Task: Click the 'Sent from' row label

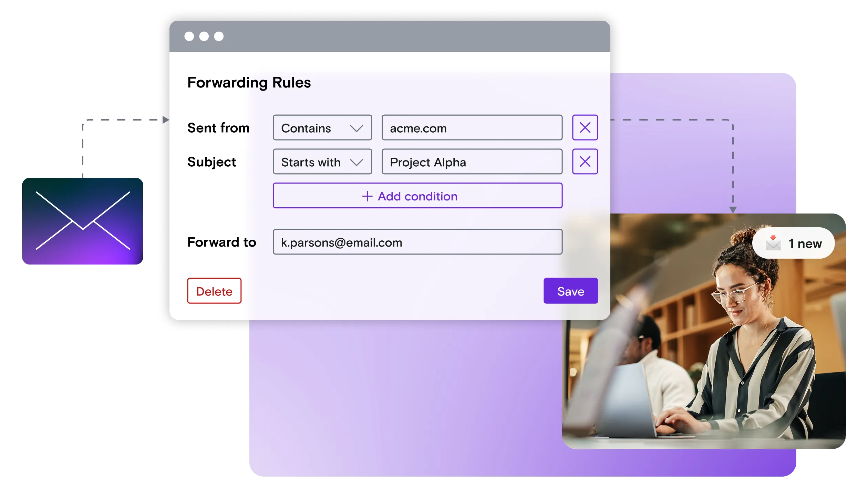Action: 218,128
